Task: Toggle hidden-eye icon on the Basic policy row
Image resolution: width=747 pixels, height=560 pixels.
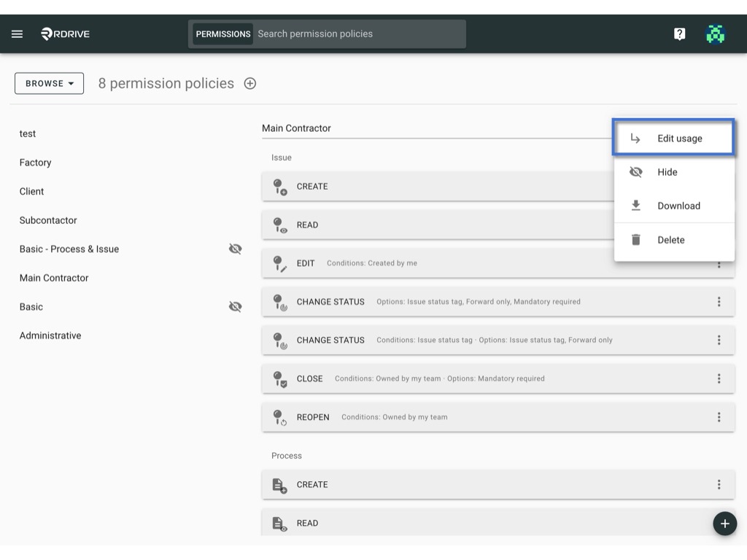Action: tap(236, 307)
